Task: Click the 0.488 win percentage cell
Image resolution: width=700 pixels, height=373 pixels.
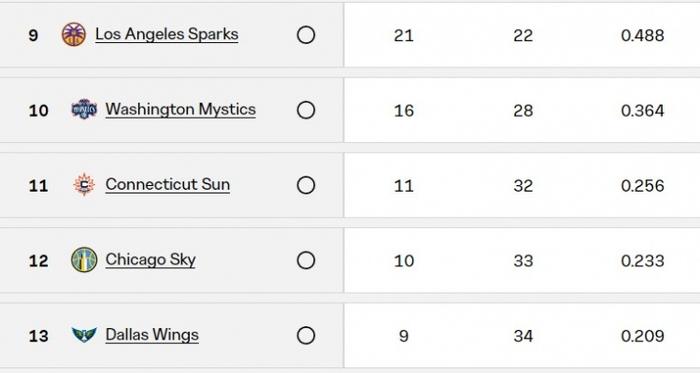Action: [x=642, y=35]
